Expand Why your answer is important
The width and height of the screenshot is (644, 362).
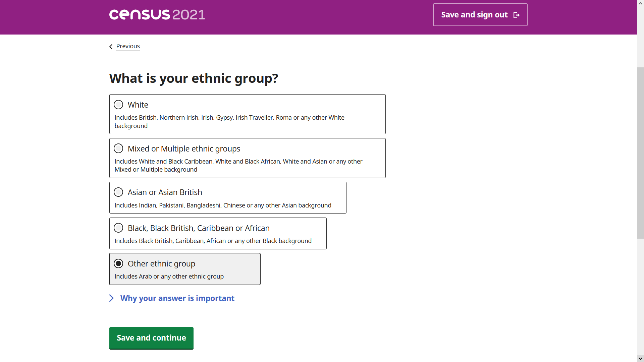[x=177, y=298]
